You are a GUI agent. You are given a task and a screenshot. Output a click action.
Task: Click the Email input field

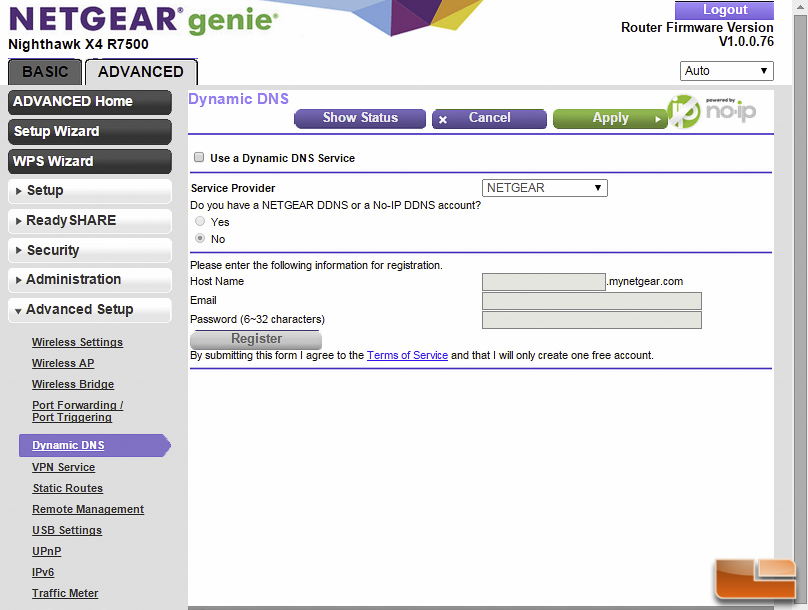coord(592,301)
